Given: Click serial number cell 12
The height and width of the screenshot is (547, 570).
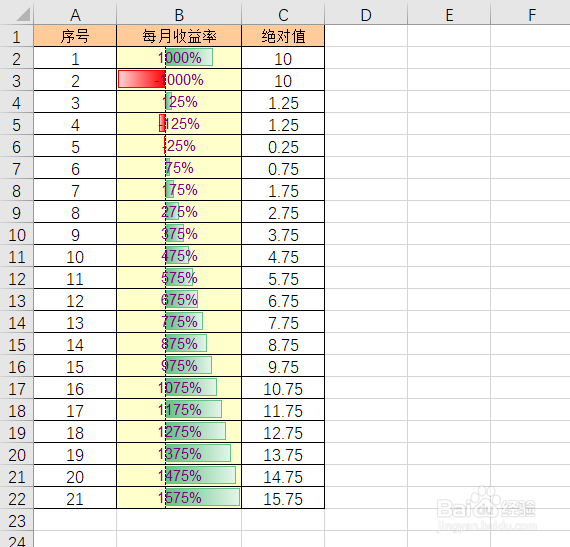Looking at the screenshot, I should coord(75,300).
